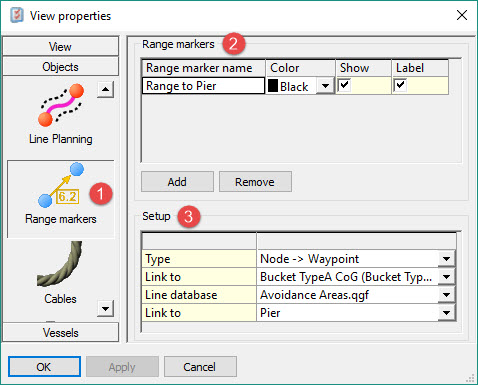
Task: Click the Type row label
Action: [199, 259]
